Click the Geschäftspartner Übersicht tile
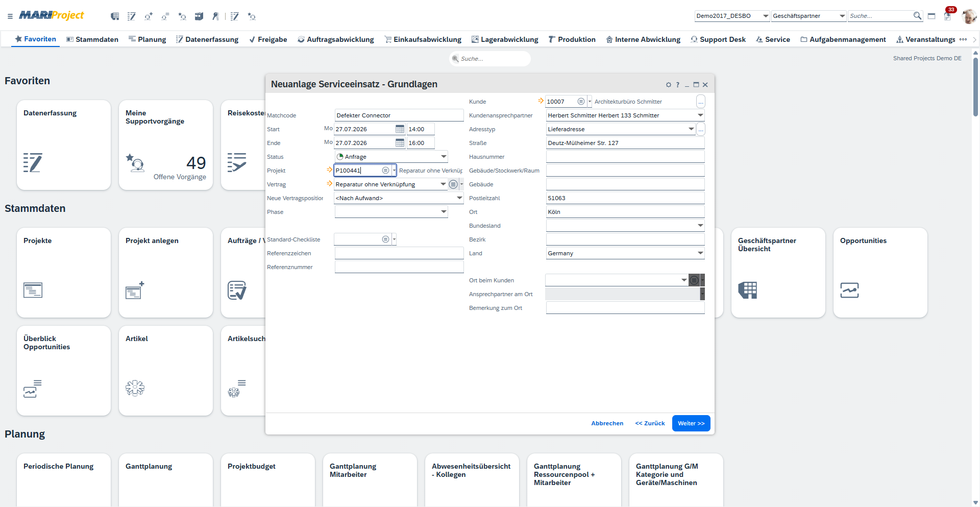The image size is (980, 507). coord(778,273)
